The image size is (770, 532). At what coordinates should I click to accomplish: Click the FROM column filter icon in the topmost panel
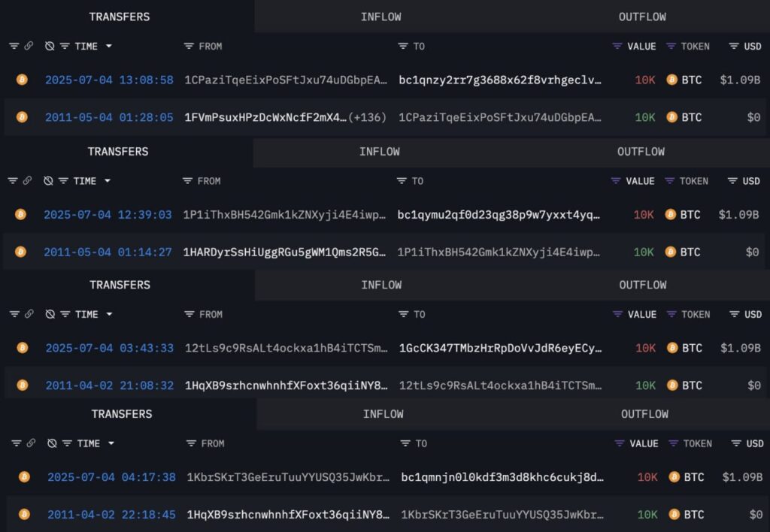[x=189, y=46]
